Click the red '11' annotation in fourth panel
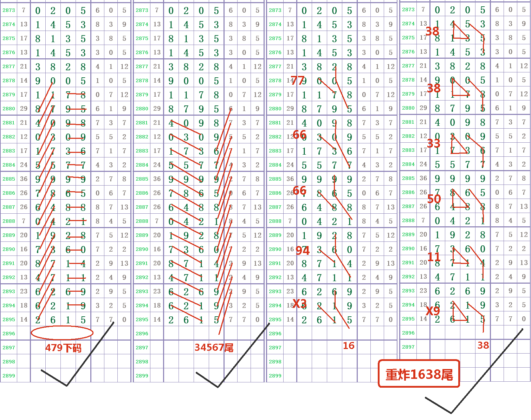The image size is (531, 420). [x=434, y=257]
